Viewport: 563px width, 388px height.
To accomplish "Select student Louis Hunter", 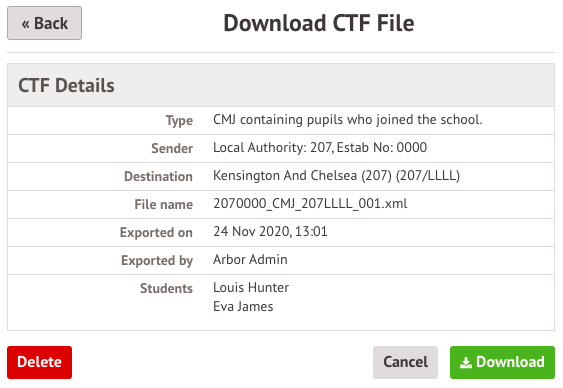I will click(251, 288).
